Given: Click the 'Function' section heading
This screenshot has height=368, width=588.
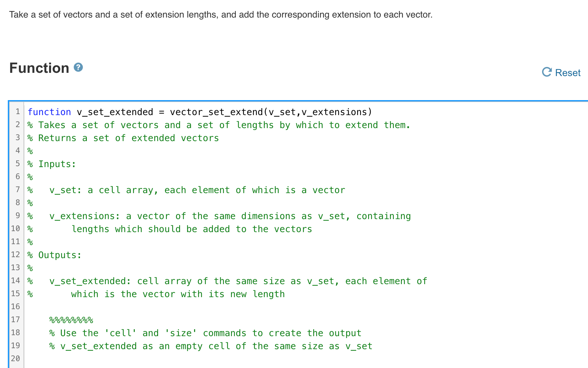Looking at the screenshot, I should pos(39,68).
